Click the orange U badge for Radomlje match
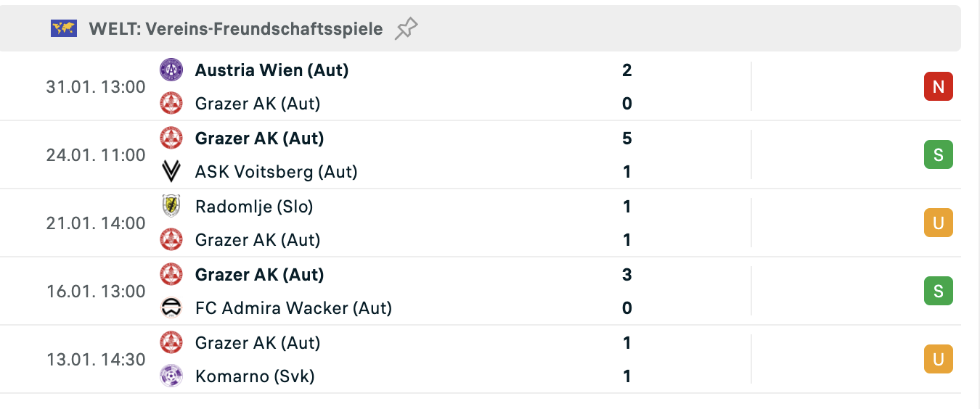980x409 pixels. pyautogui.click(x=938, y=223)
